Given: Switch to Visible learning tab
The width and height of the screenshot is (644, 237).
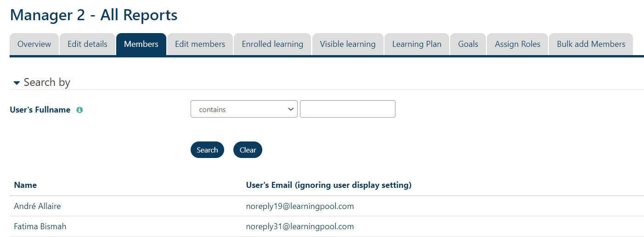Looking at the screenshot, I should point(348,45).
